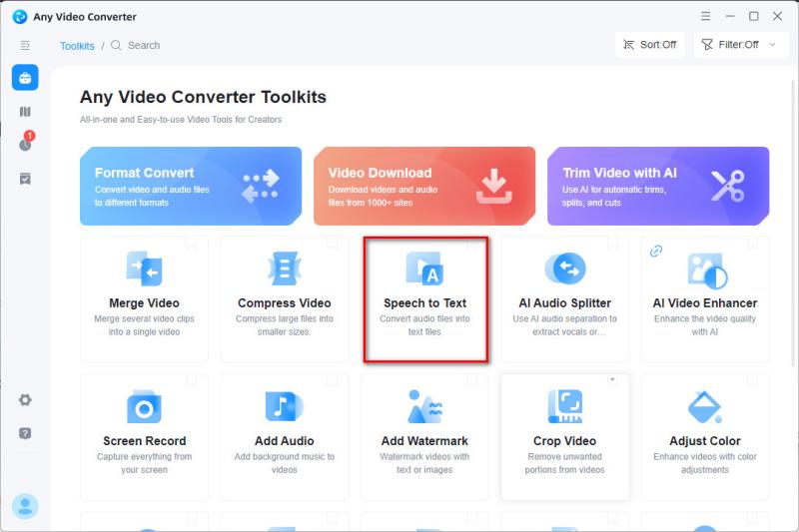Click the Format Convert banner
Image resolution: width=799 pixels, height=532 pixels.
[191, 187]
